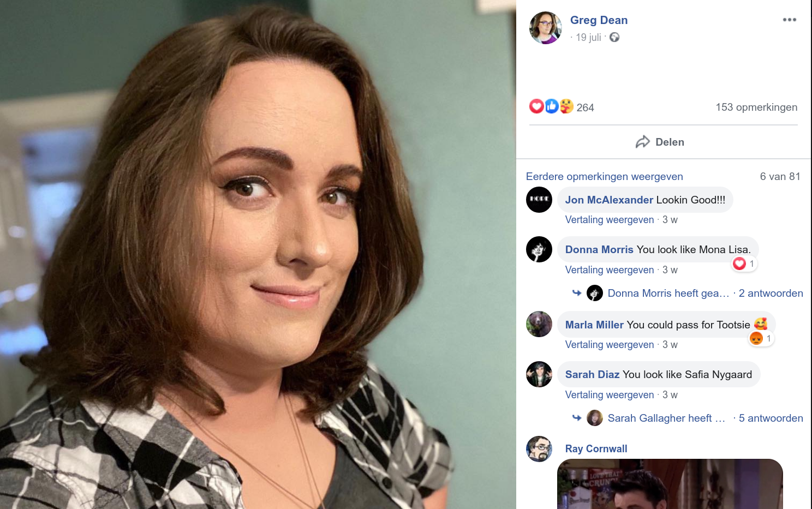Viewport: 812px width, 509px height.
Task: Open the three-dot post options menu
Action: click(x=789, y=20)
